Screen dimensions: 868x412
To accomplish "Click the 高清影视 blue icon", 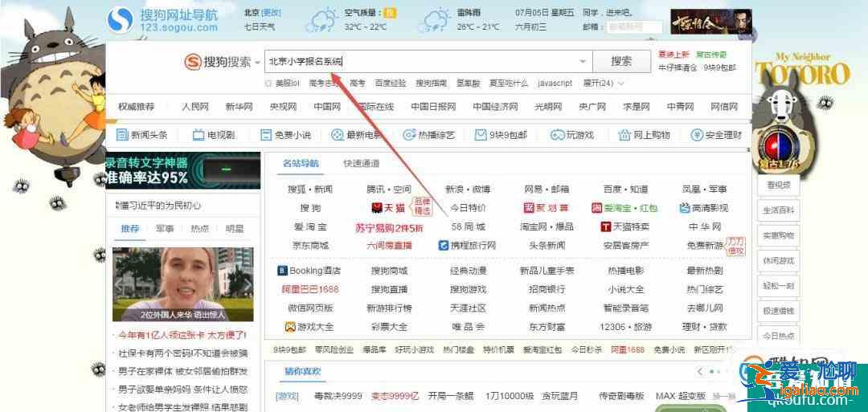I will click(x=684, y=208).
